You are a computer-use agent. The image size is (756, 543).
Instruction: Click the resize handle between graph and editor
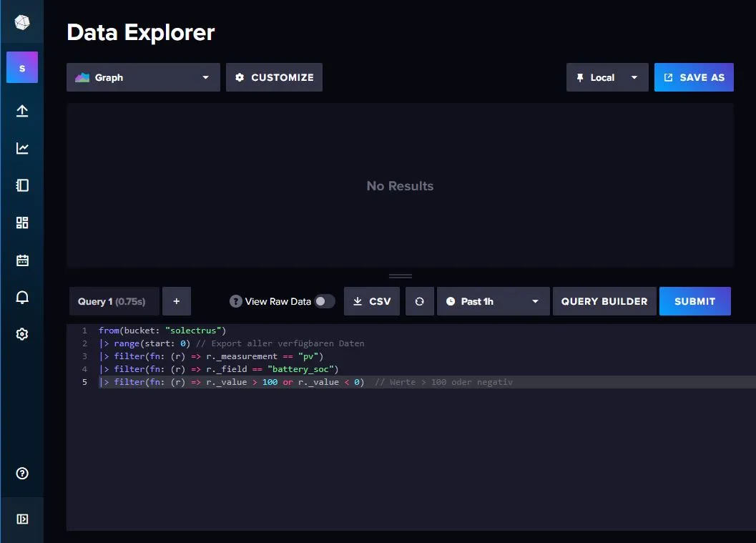click(x=400, y=276)
